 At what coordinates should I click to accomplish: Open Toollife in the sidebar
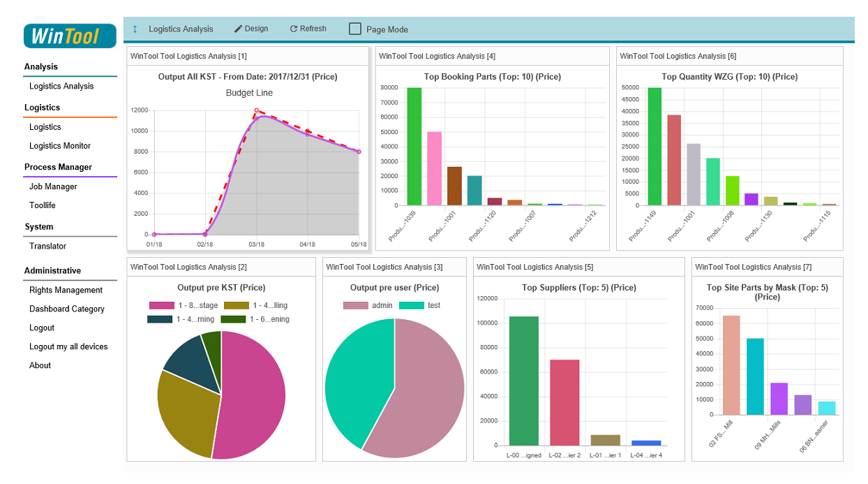click(43, 205)
